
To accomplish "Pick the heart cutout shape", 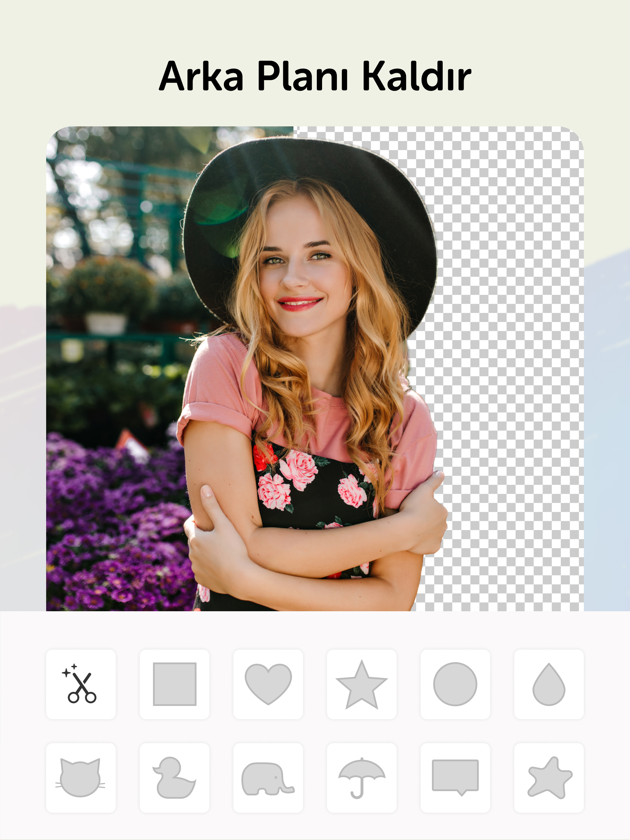I will click(268, 684).
